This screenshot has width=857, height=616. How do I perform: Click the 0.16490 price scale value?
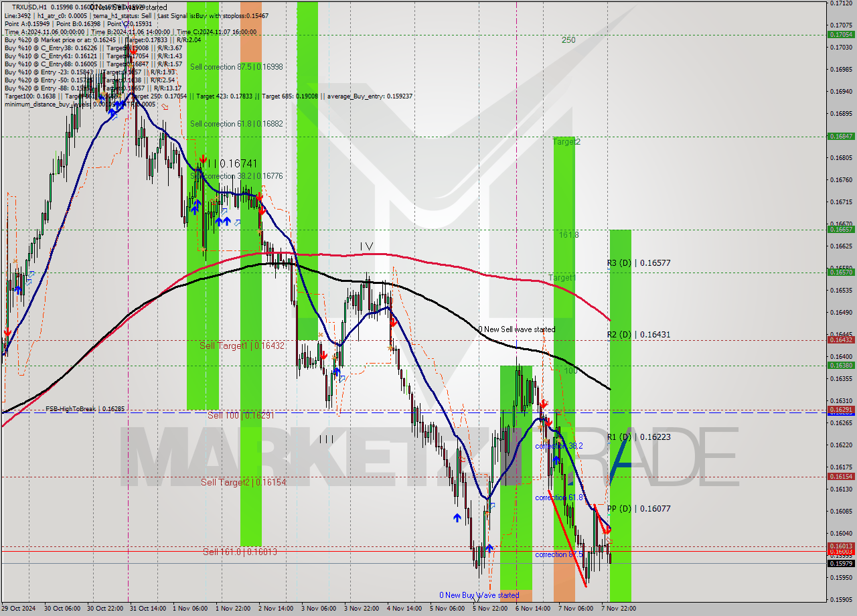(841, 312)
